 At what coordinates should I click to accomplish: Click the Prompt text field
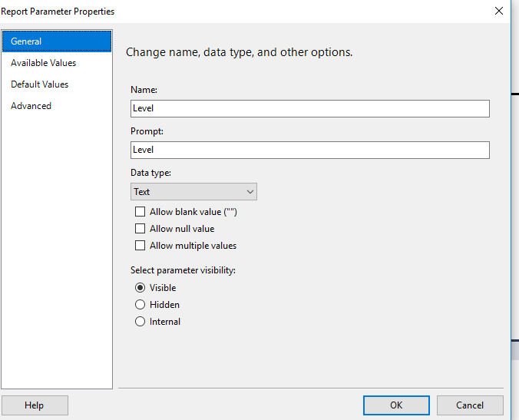[309, 150]
